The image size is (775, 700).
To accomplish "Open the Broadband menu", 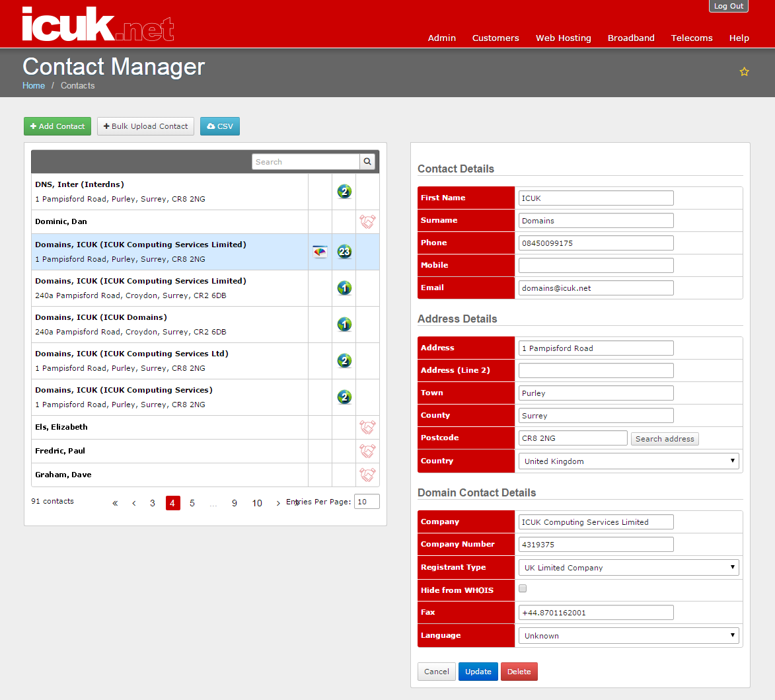I will (631, 38).
